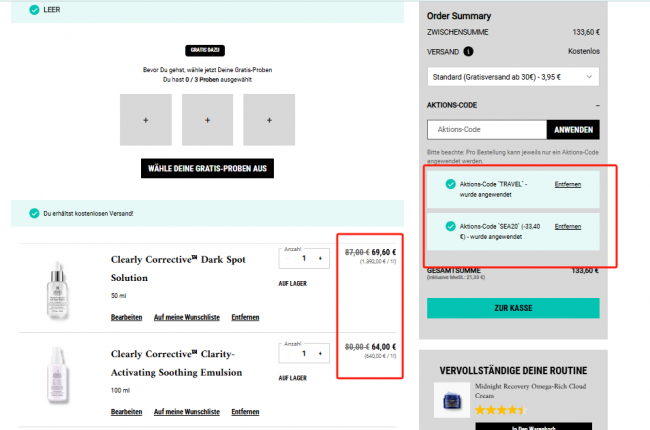This screenshot has height=430, width=650.
Task: Click the Anwenden button
Action: pyautogui.click(x=573, y=129)
